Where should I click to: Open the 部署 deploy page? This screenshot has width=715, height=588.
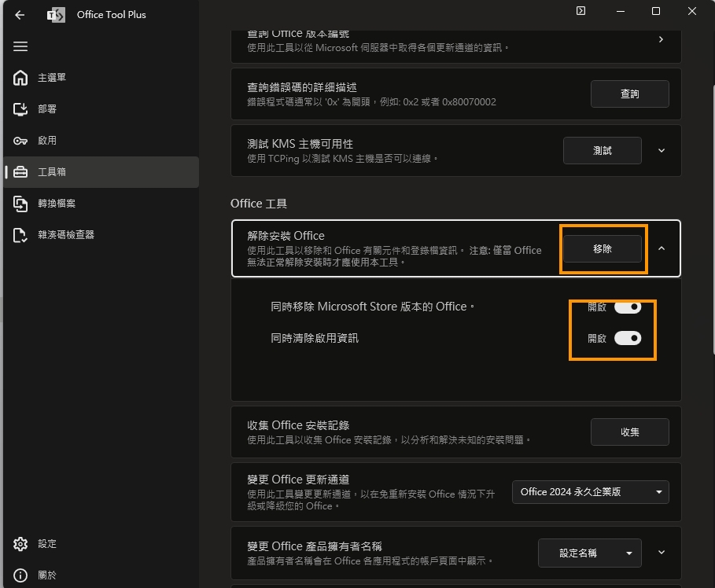[101, 109]
